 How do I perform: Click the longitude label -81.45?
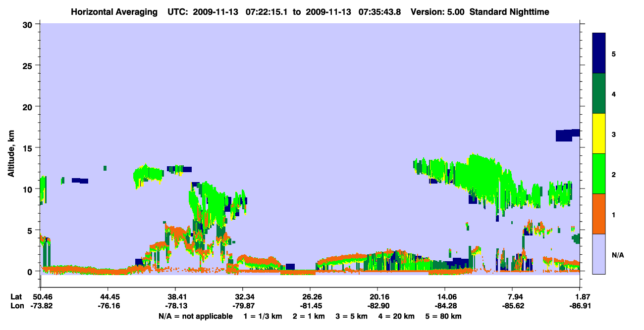(310, 306)
